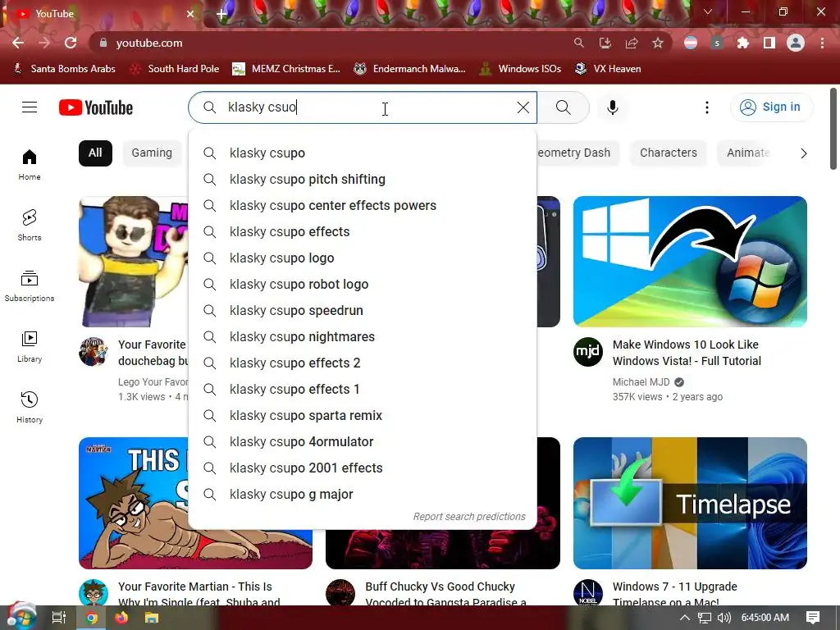Open a new browser tab with plus

pos(221,14)
